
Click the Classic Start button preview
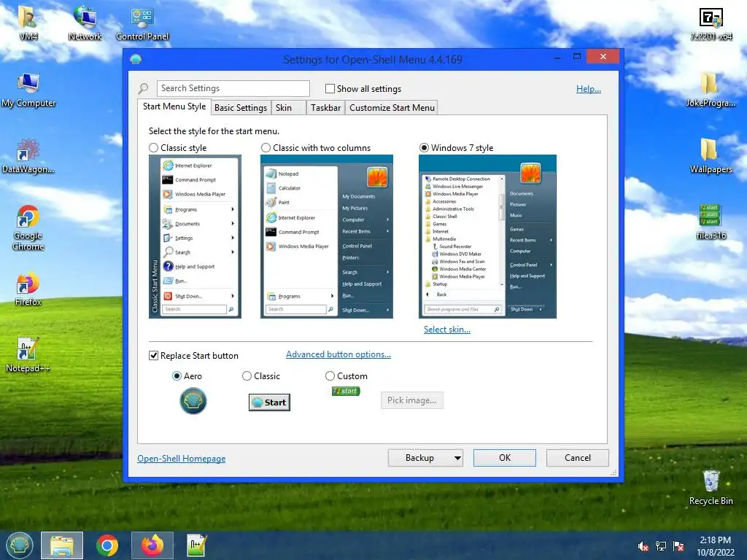pyautogui.click(x=269, y=402)
